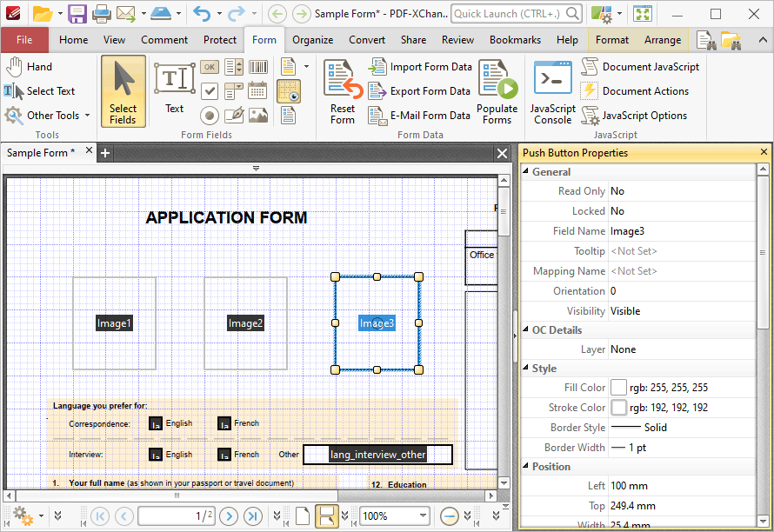Click the Image1 button field
774x532 pixels.
coord(114,323)
